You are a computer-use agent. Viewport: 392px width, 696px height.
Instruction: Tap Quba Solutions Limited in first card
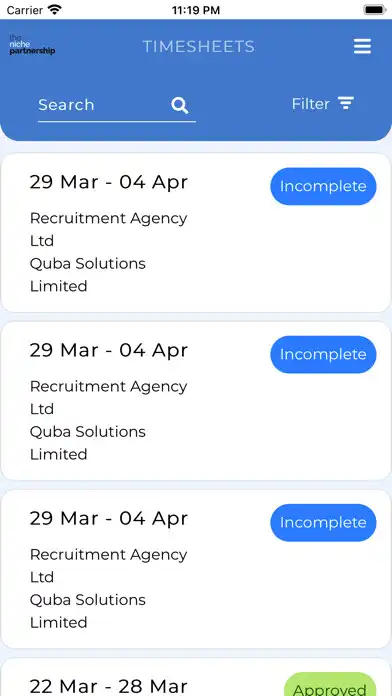pos(88,275)
